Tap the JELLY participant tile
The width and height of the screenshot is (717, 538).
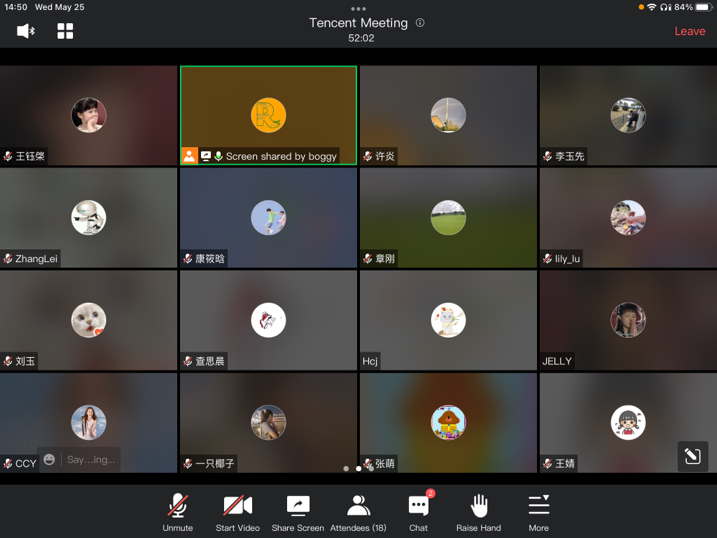pyautogui.click(x=627, y=320)
